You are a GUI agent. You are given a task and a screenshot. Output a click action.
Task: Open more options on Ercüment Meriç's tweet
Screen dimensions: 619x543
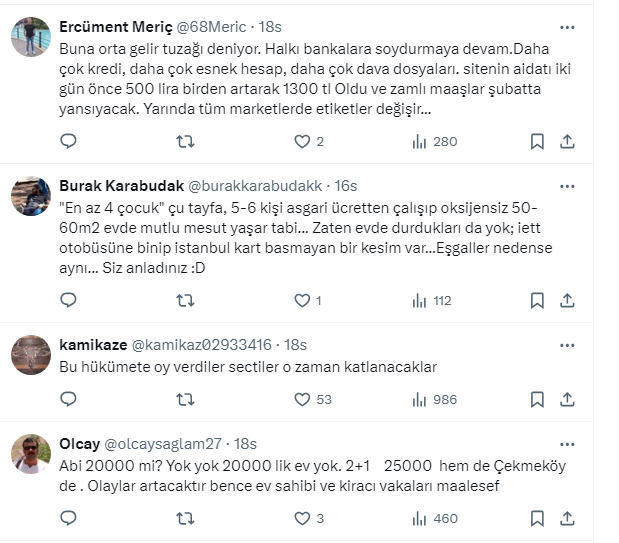pos(567,27)
